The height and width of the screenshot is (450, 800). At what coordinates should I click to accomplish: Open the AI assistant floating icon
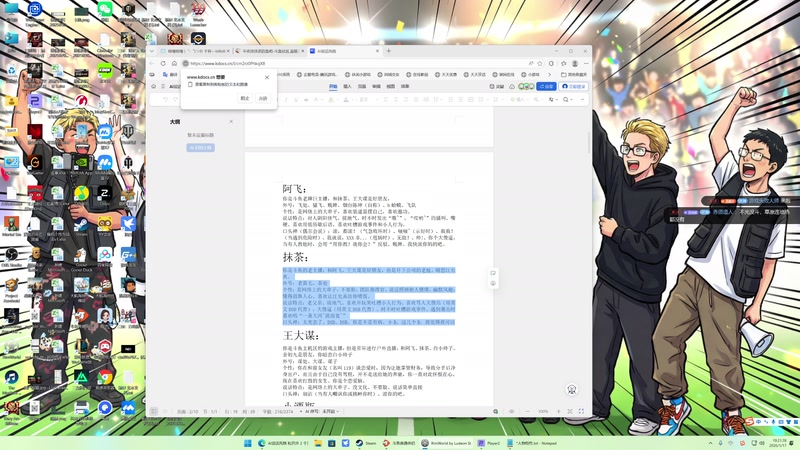tap(572, 390)
